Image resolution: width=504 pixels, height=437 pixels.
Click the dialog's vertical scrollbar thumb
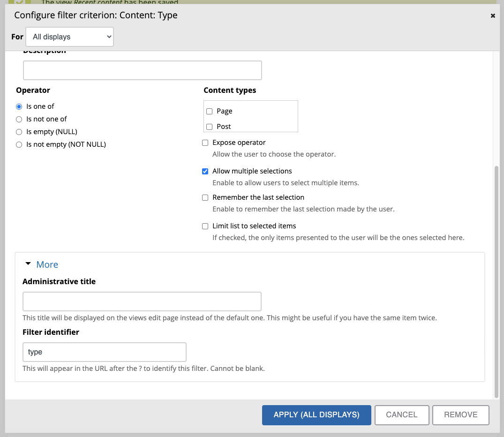(x=496, y=282)
